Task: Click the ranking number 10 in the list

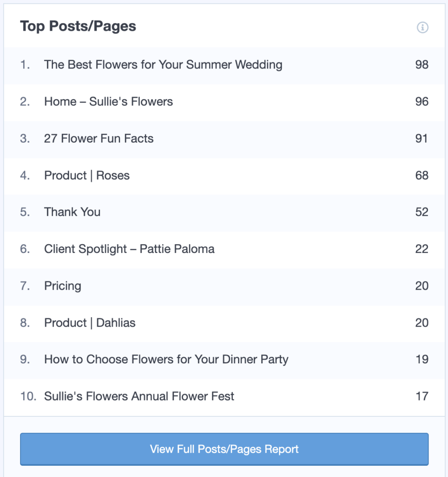Action: [27, 396]
